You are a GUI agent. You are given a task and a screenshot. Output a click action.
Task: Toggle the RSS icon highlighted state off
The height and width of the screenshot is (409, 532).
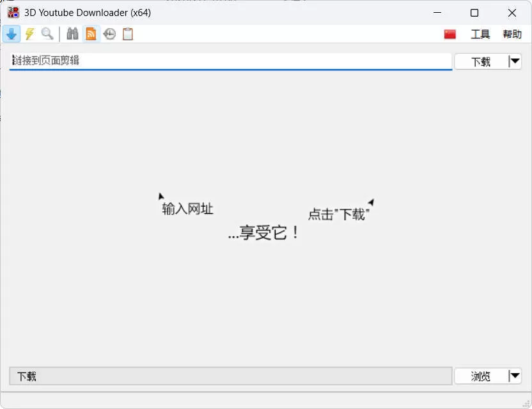(91, 34)
